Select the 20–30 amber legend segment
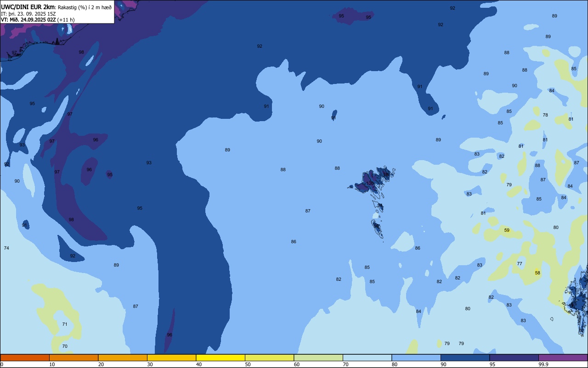The width and height of the screenshot is (588, 368). tap(123, 357)
